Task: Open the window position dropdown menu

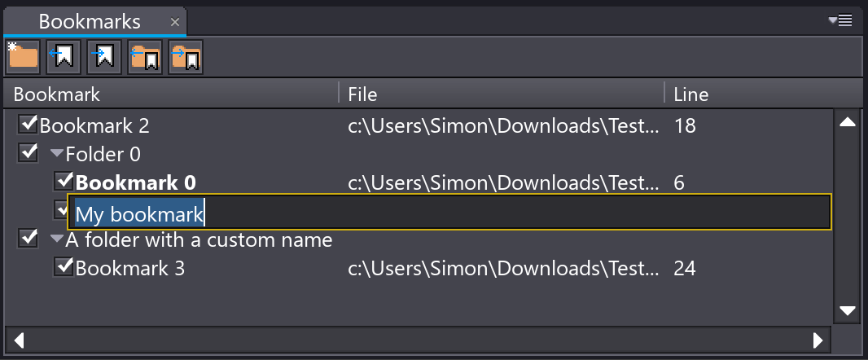Action: click(x=840, y=21)
